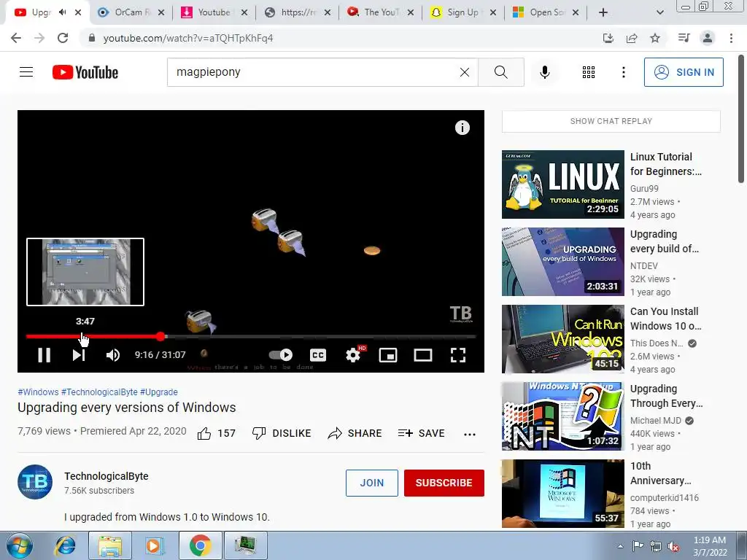Screen dimensions: 747x560
Task: Open TechnologicalByte channel name link
Action: point(107,476)
